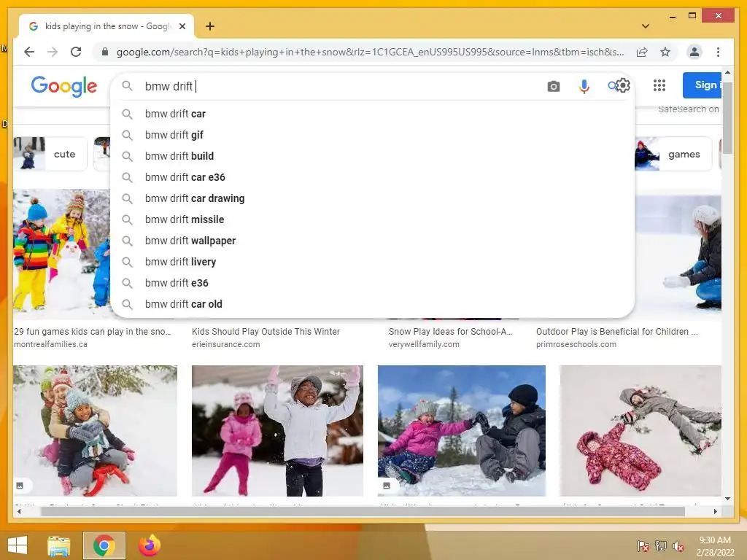Open Google apps grid icon
The image size is (747, 560).
coord(659,85)
